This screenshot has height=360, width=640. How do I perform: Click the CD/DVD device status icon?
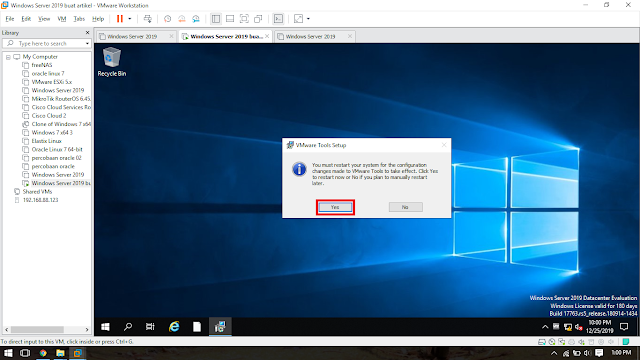(x=552, y=342)
